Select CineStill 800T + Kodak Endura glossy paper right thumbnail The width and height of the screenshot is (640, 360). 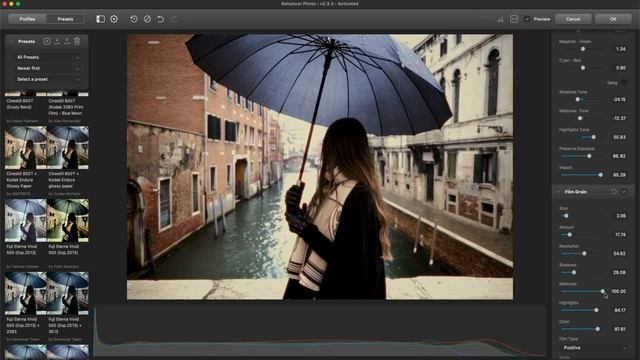(68, 148)
